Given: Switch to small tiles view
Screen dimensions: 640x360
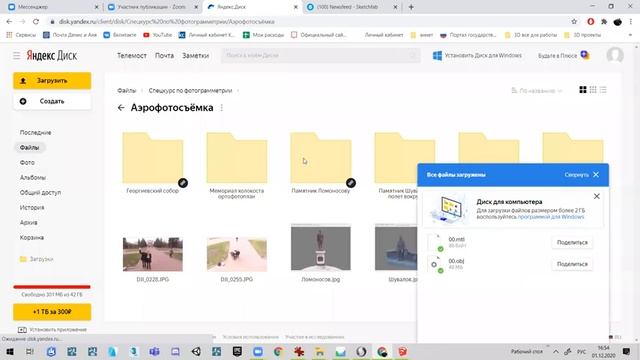Looking at the screenshot, I should pos(593,90).
